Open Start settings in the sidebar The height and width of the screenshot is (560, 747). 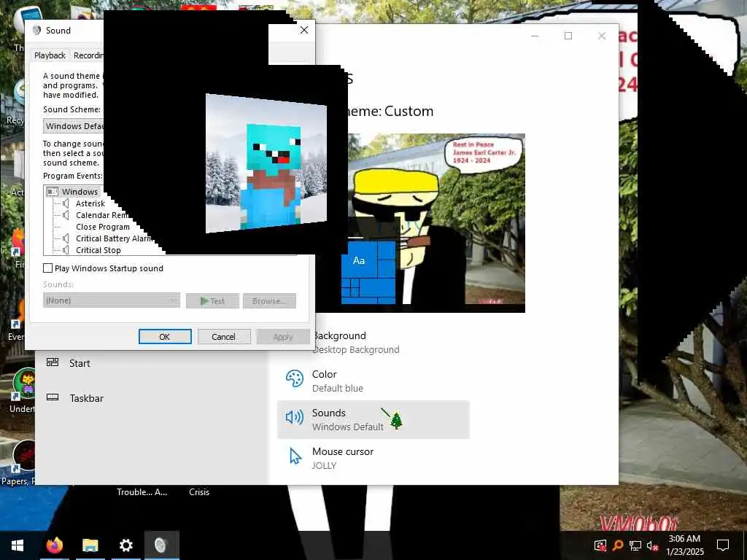[x=80, y=363]
